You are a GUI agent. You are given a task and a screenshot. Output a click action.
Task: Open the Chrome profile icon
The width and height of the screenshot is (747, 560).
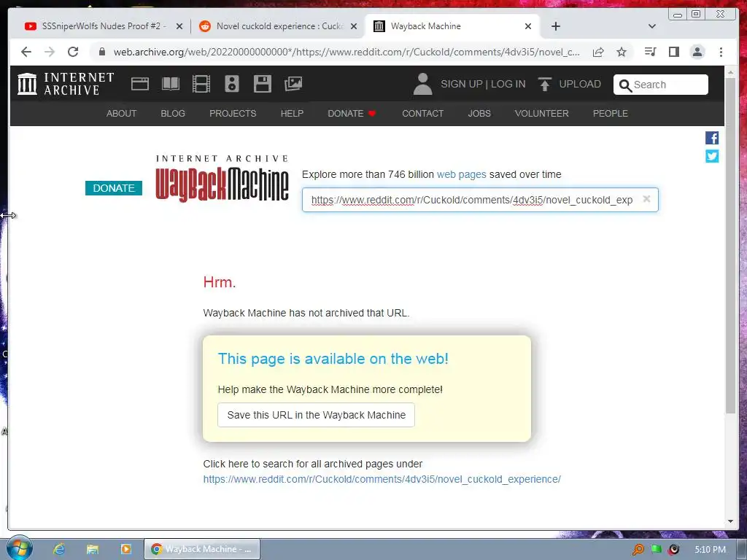(x=697, y=52)
